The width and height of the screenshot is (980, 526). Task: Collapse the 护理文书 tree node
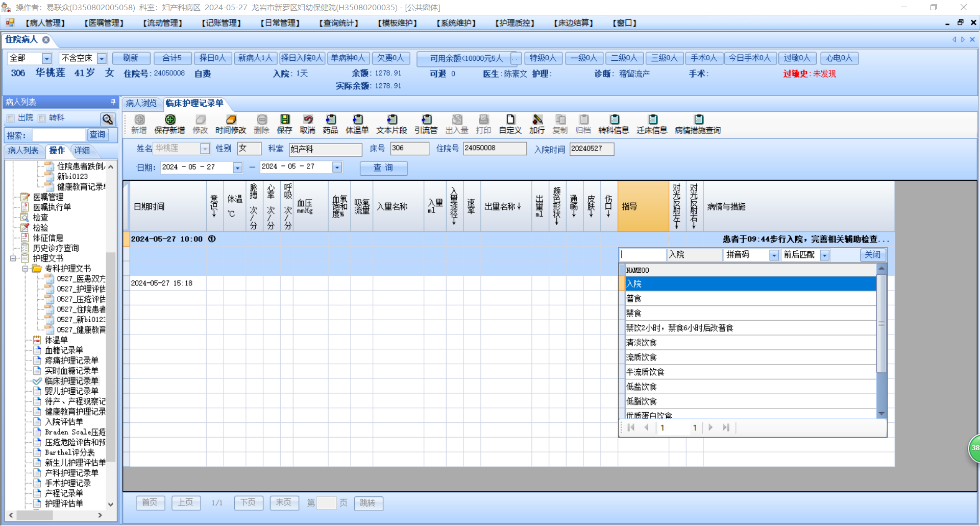coord(13,258)
